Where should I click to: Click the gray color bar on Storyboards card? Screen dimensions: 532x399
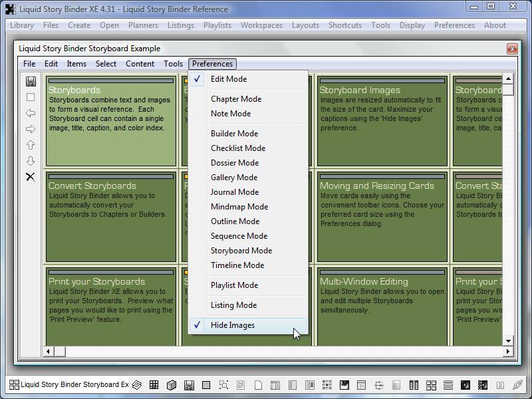pos(111,81)
